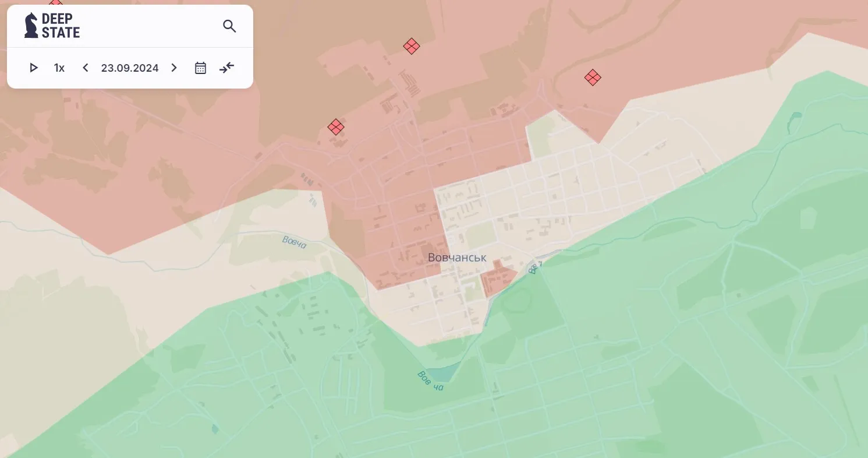868x458 pixels.
Task: Click the Вовча river label west of town
Action: click(294, 242)
